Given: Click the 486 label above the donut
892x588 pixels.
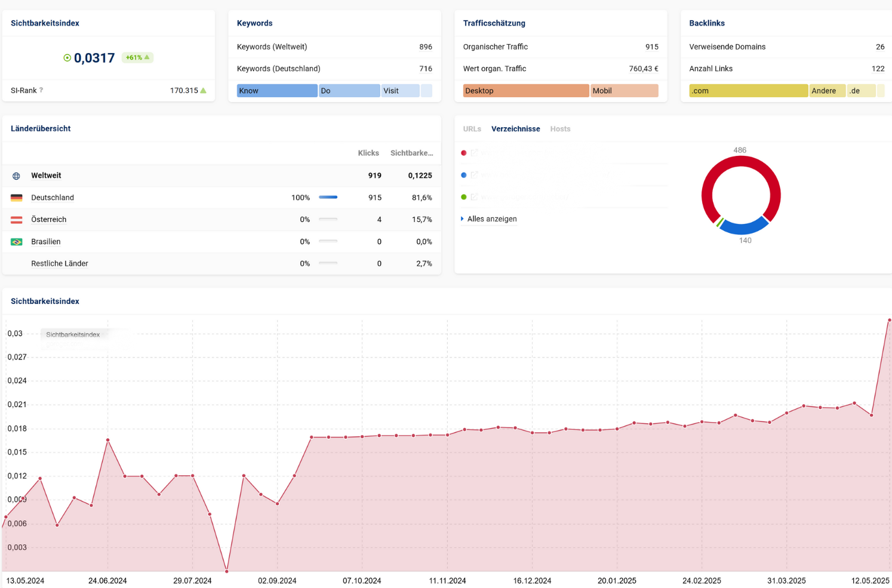Looking at the screenshot, I should 740,150.
